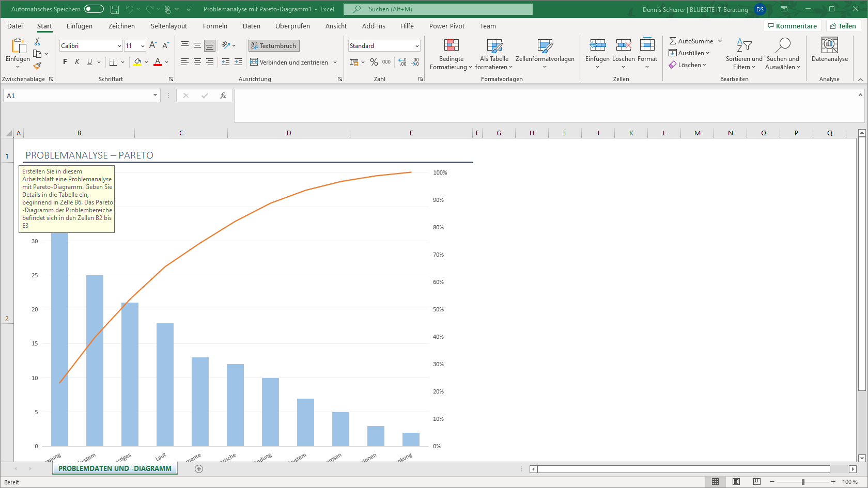Toggle Automatisches Speichern switch
Viewport: 868px width, 488px height.
(x=94, y=9)
